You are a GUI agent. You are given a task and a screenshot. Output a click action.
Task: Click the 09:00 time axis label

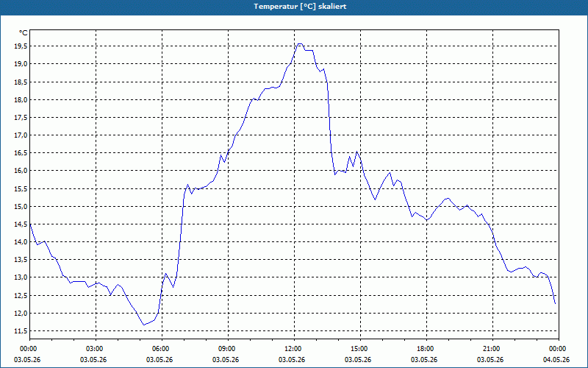point(228,349)
